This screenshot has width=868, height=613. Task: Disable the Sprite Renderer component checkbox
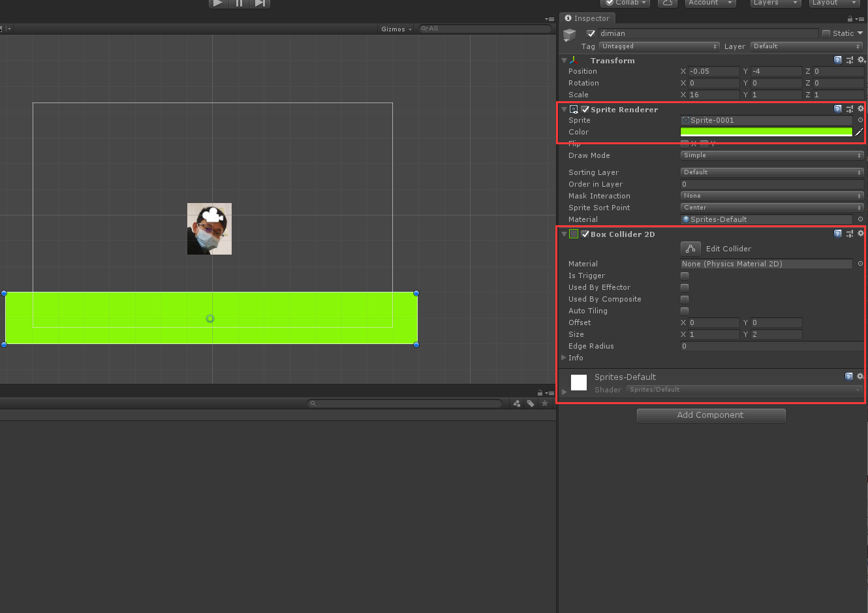pyautogui.click(x=585, y=109)
